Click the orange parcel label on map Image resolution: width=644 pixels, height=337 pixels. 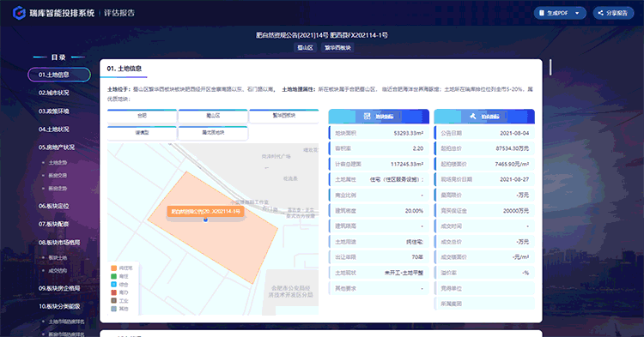click(x=206, y=211)
